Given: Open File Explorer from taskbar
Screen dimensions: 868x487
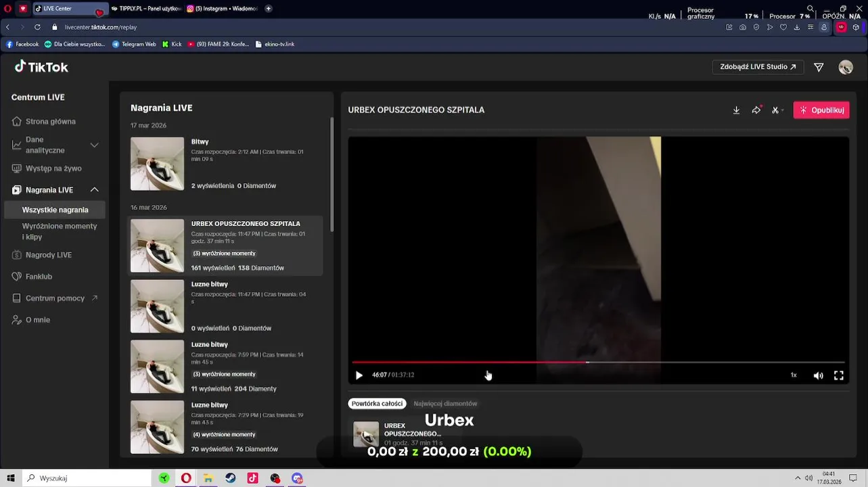Looking at the screenshot, I should (x=208, y=478).
